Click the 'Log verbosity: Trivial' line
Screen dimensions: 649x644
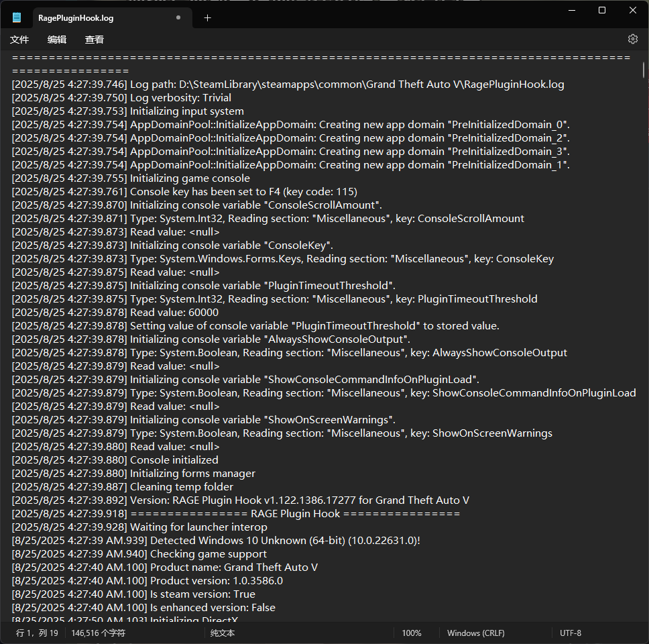click(122, 98)
